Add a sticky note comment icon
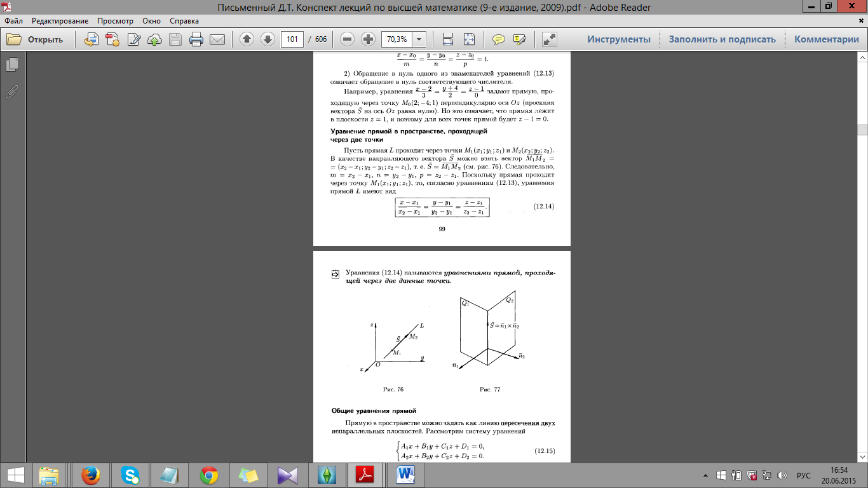 click(499, 39)
